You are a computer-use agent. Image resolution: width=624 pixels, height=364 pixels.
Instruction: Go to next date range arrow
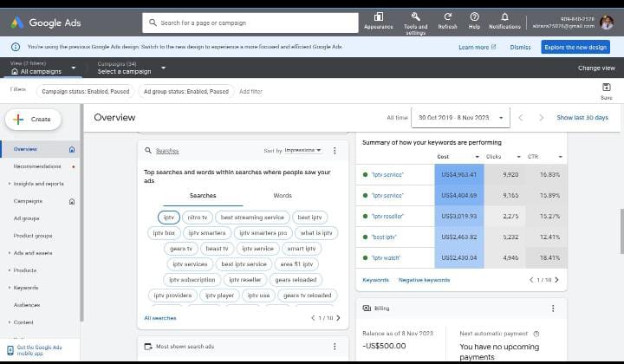541,118
